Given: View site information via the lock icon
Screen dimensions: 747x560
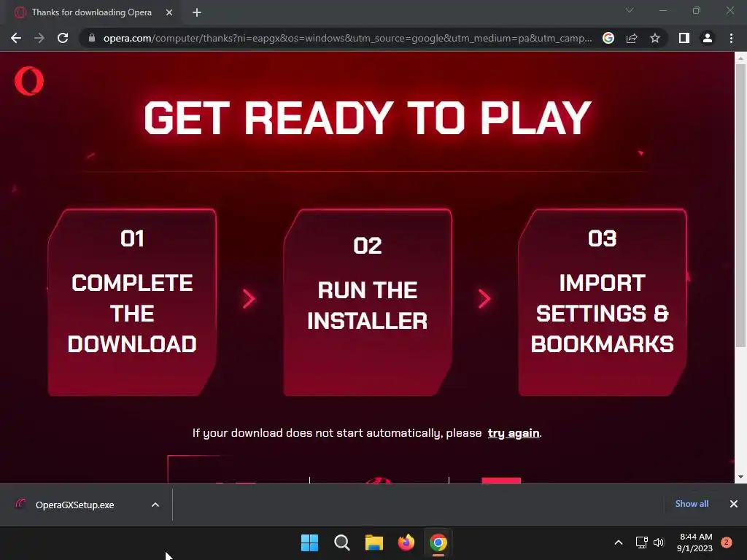Looking at the screenshot, I should coord(92,38).
